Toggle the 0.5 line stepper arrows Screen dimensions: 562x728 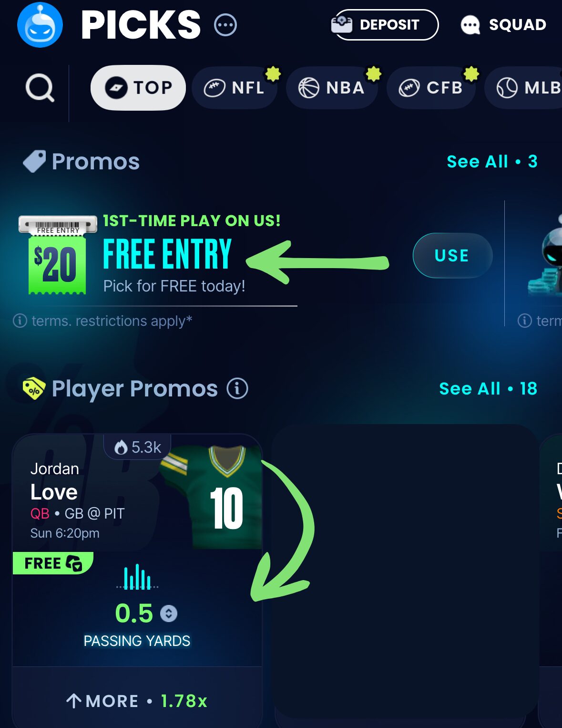169,614
